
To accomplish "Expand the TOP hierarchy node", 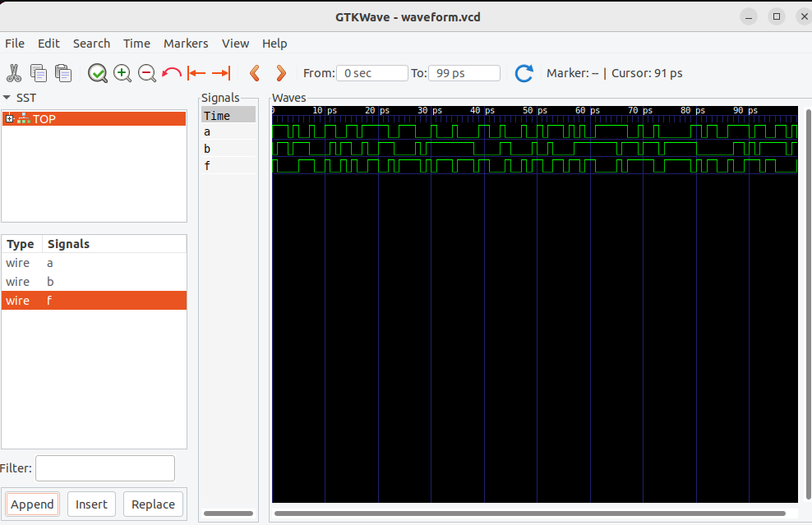I will click(9, 118).
